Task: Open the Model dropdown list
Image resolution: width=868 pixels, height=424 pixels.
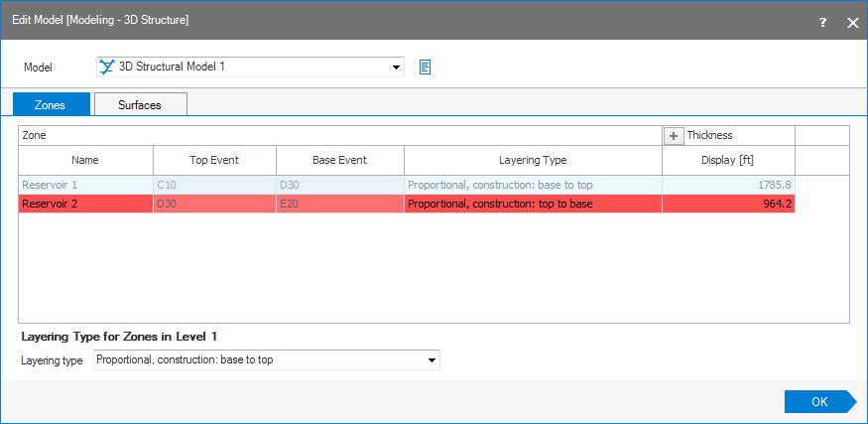Action: [x=397, y=68]
